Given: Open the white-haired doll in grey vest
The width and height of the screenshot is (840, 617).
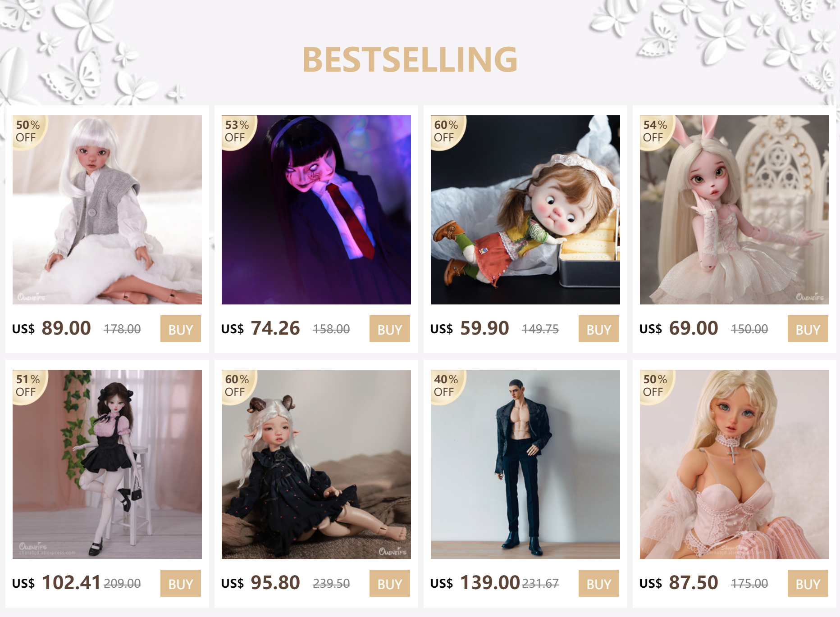Looking at the screenshot, I should coord(107,210).
